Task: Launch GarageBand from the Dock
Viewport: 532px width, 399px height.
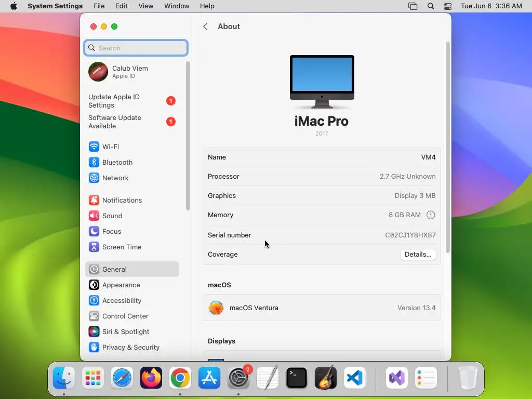Action: (x=326, y=378)
